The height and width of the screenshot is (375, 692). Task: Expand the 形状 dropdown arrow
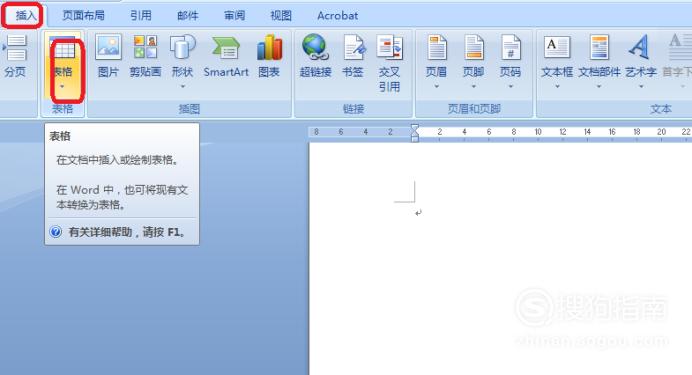click(x=182, y=86)
